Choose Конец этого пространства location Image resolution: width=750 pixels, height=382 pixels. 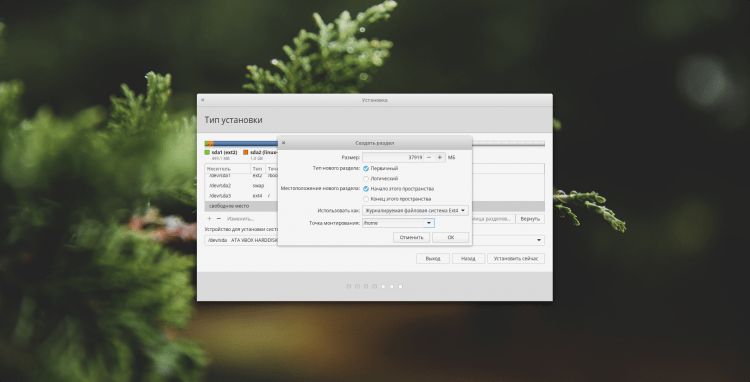[x=366, y=199]
